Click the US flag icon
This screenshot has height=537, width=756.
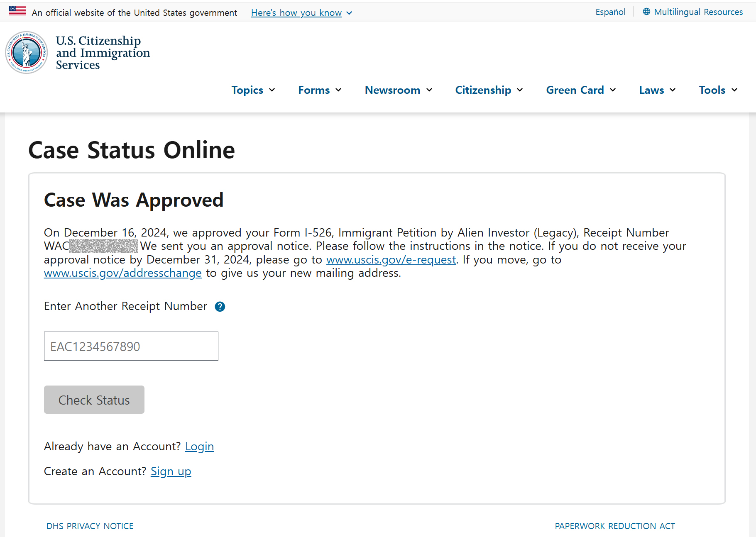pyautogui.click(x=17, y=11)
